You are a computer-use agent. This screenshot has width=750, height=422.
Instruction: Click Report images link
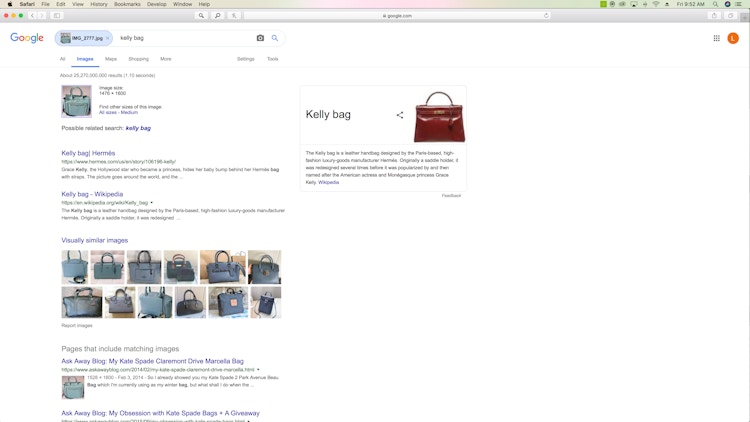tap(77, 325)
